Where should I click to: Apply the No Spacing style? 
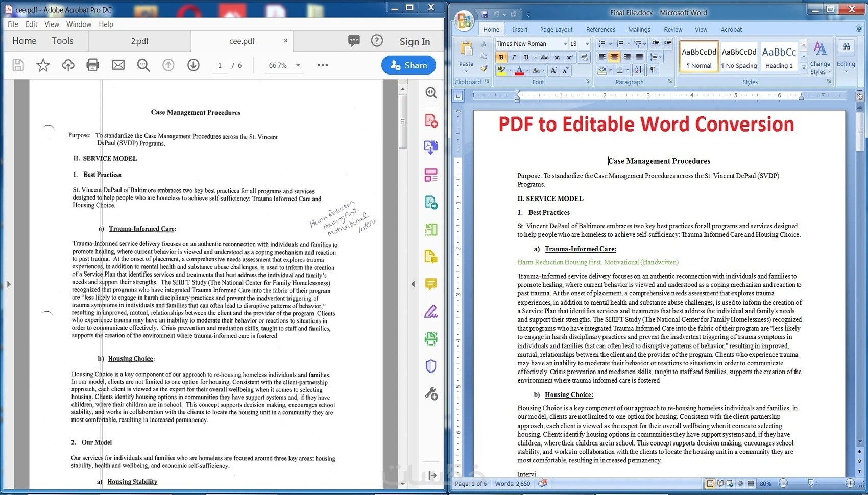click(739, 57)
